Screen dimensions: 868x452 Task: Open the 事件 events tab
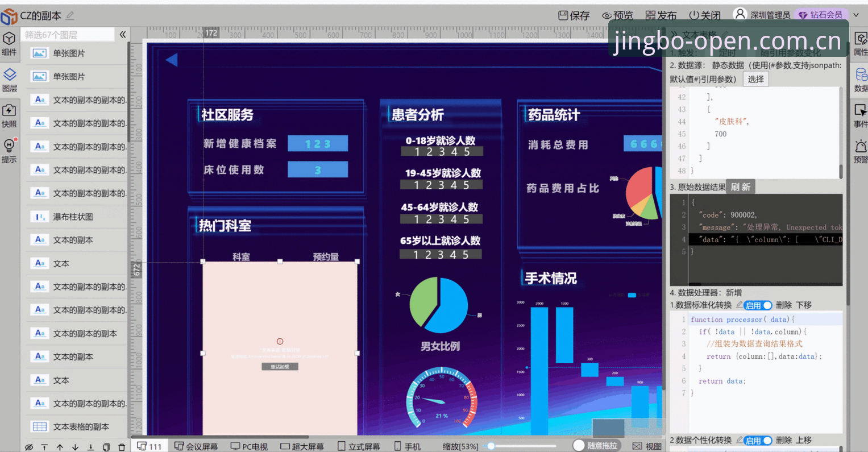[x=861, y=115]
